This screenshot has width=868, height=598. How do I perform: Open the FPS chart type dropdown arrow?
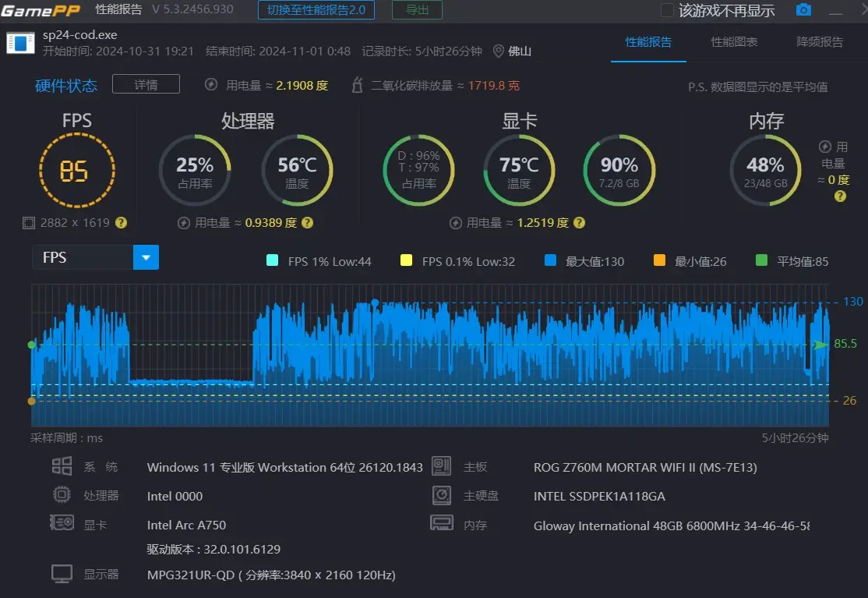(x=146, y=257)
